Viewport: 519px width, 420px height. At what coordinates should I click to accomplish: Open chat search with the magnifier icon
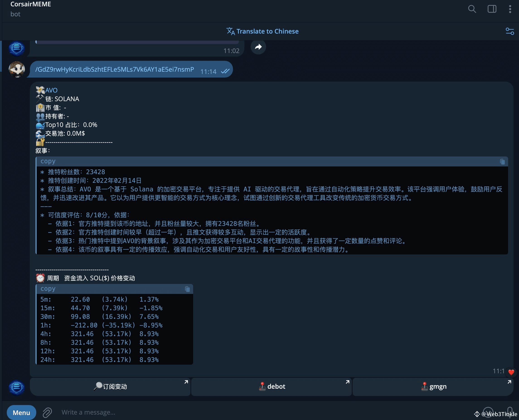tap(472, 9)
